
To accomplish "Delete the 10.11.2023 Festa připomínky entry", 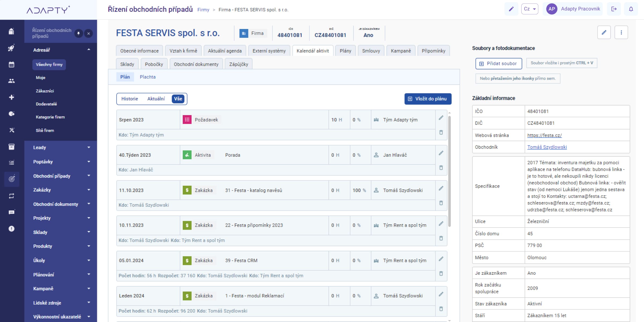I will [x=441, y=238].
